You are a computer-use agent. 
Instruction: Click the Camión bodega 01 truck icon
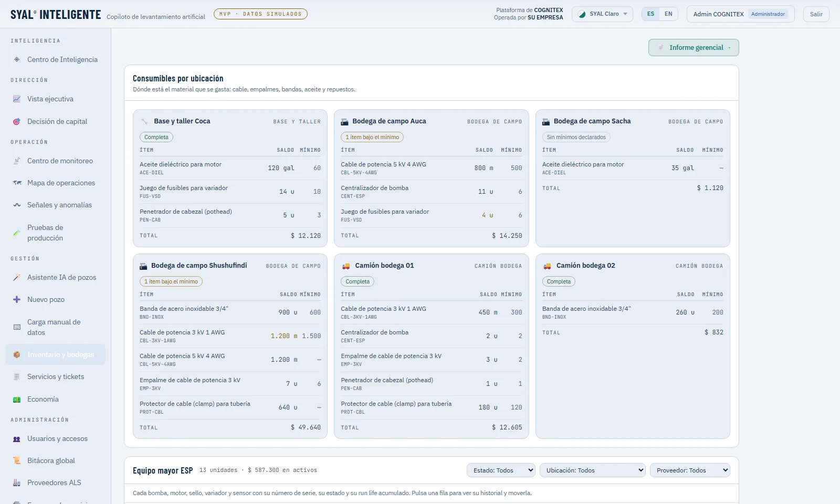[345, 266]
